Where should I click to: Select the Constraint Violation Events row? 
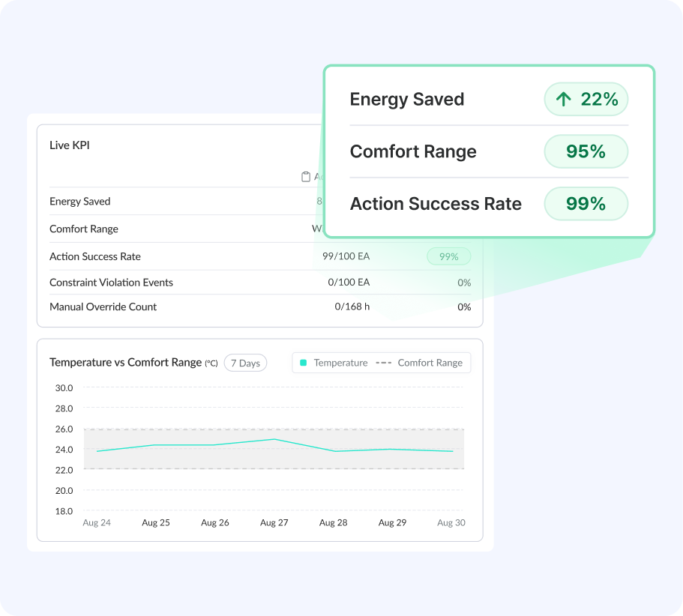[111, 283]
